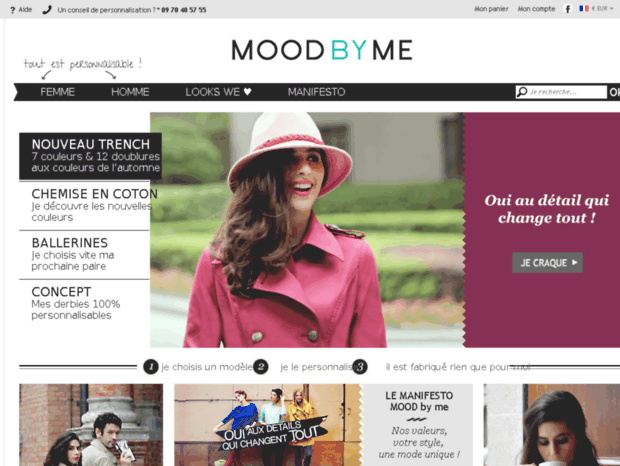Go to the MANIFESTO page
The image size is (620, 466).
point(316,92)
